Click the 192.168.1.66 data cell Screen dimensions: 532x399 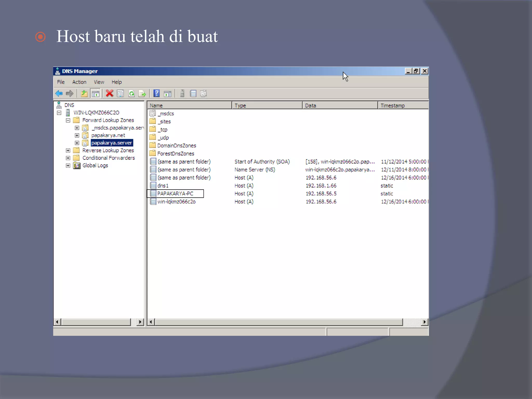coord(321,186)
